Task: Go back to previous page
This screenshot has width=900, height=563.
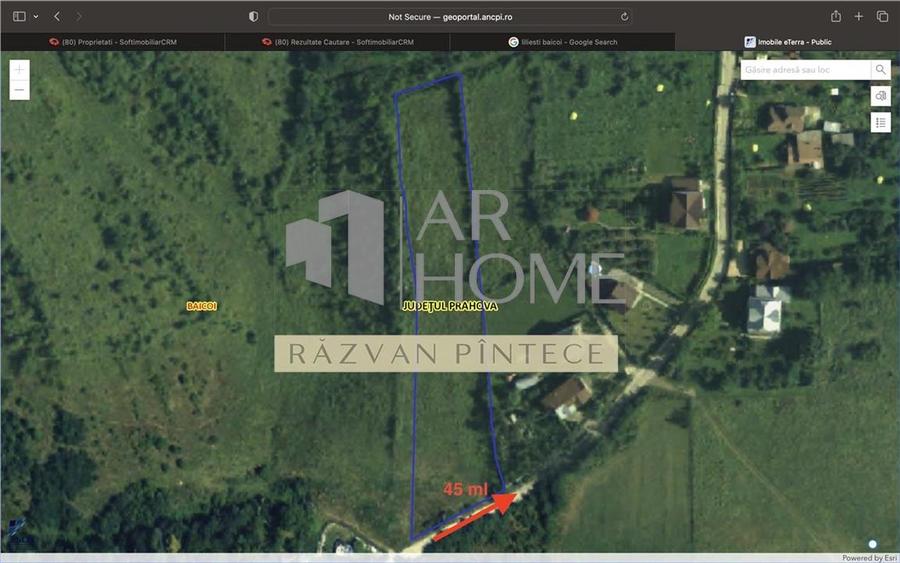Action: click(57, 17)
